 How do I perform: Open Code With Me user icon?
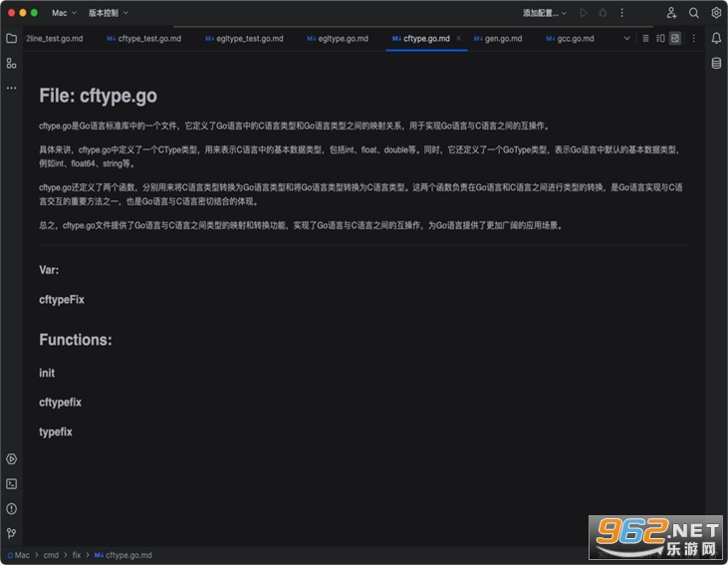(x=671, y=13)
